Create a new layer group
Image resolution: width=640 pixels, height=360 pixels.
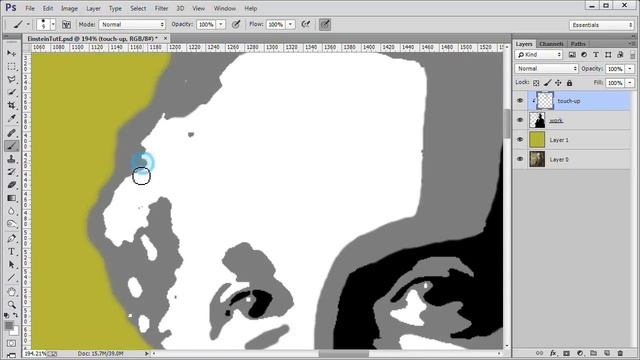tap(593, 353)
